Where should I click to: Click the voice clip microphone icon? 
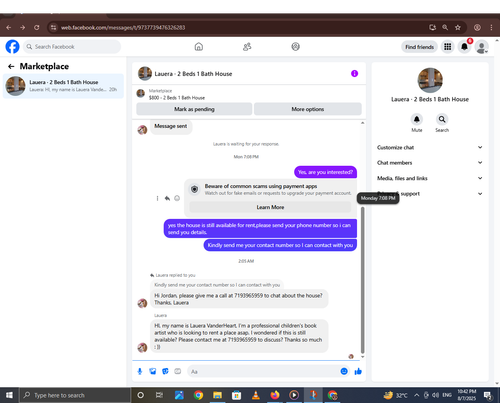tap(140, 371)
